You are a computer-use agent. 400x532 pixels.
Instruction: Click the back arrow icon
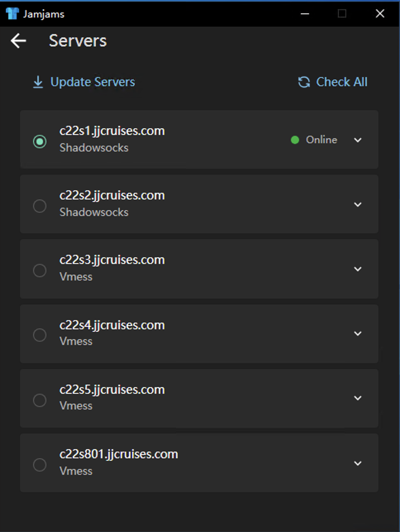(x=19, y=41)
